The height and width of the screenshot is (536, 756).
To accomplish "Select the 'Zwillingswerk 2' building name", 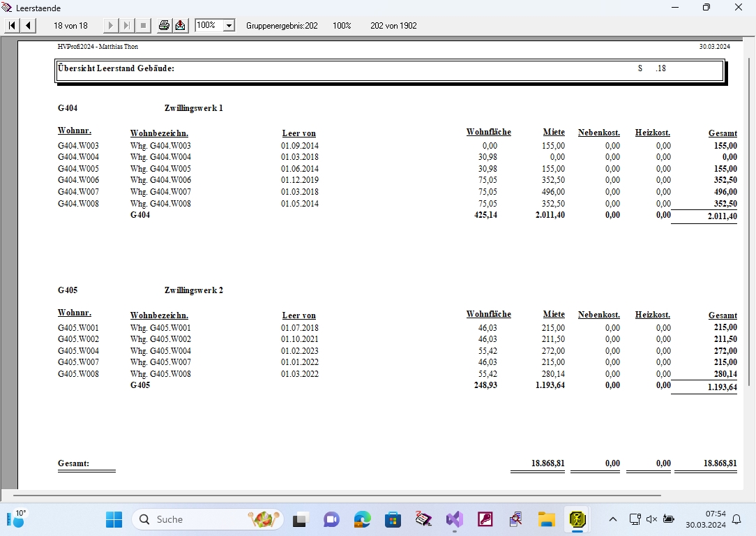I will (x=194, y=290).
